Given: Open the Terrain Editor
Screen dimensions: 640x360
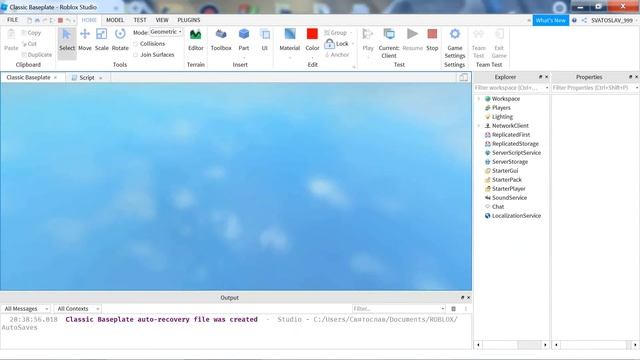Looking at the screenshot, I should [196, 40].
